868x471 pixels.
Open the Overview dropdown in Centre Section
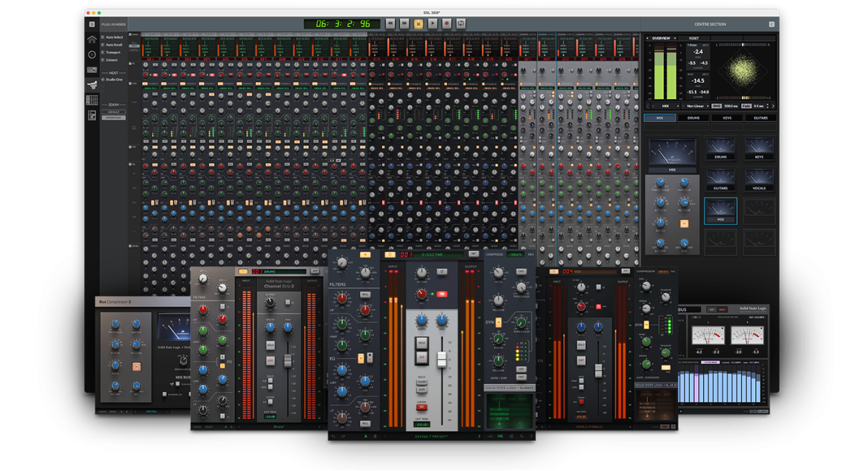tap(660, 38)
